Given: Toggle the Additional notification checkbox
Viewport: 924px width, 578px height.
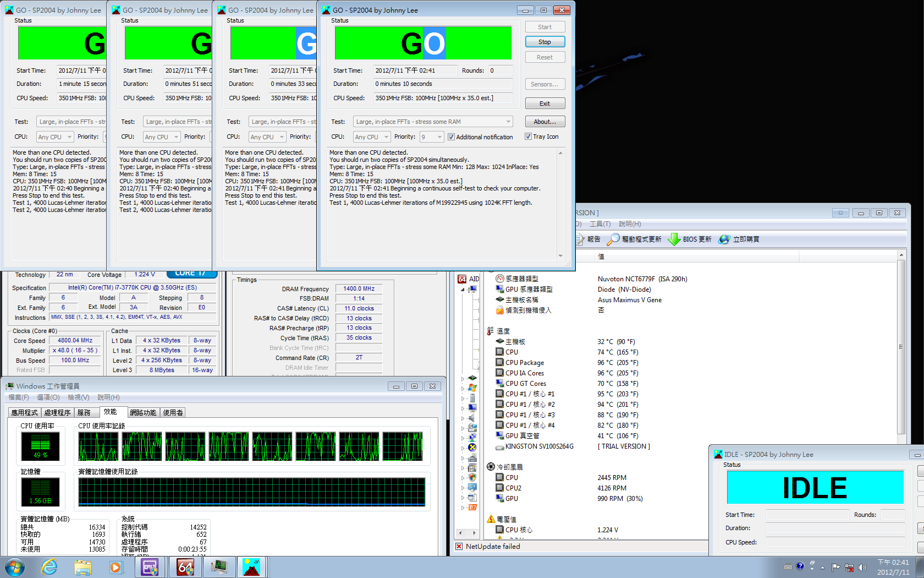Looking at the screenshot, I should pos(451,137).
